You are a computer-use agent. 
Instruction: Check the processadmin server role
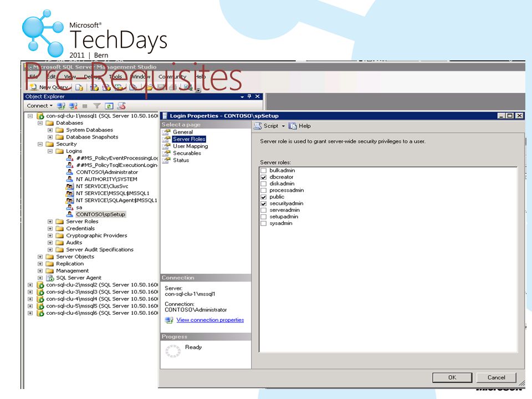pos(263,190)
